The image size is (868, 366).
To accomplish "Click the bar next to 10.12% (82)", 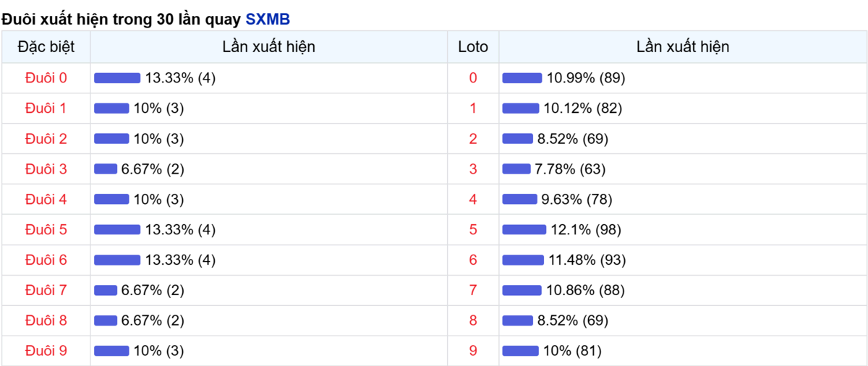I will (x=521, y=108).
